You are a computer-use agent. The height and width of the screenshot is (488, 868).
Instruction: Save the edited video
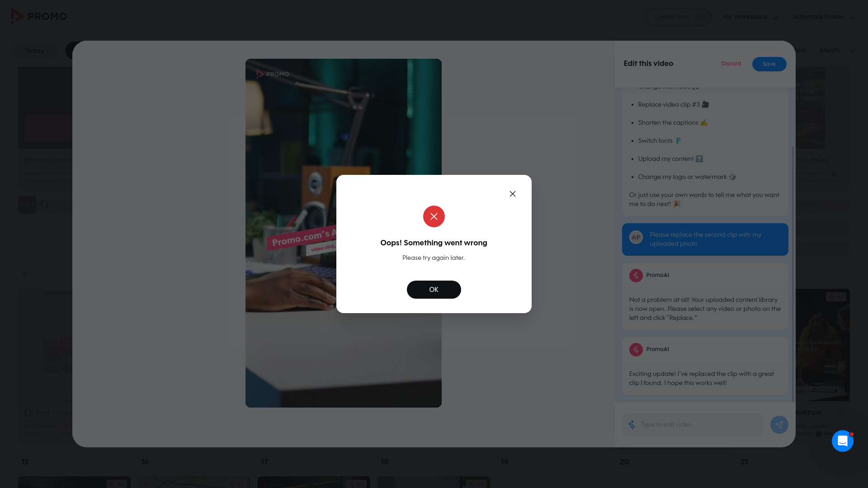769,64
